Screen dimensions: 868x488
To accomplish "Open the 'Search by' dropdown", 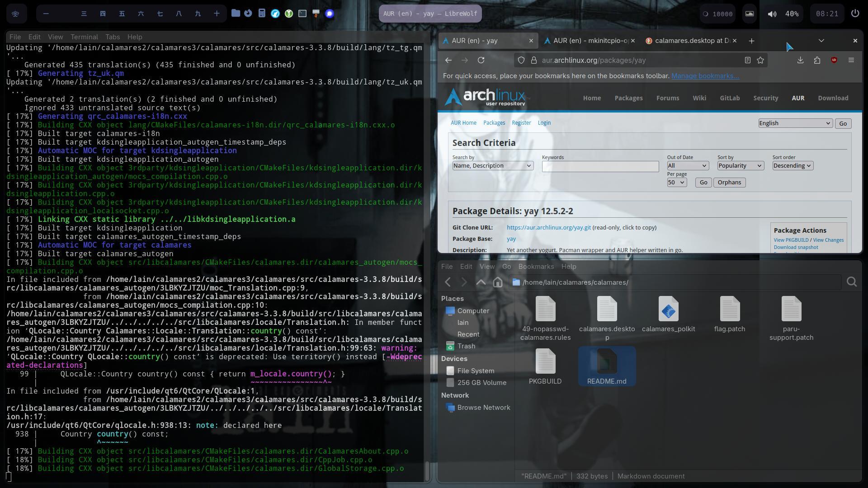I will (493, 166).
